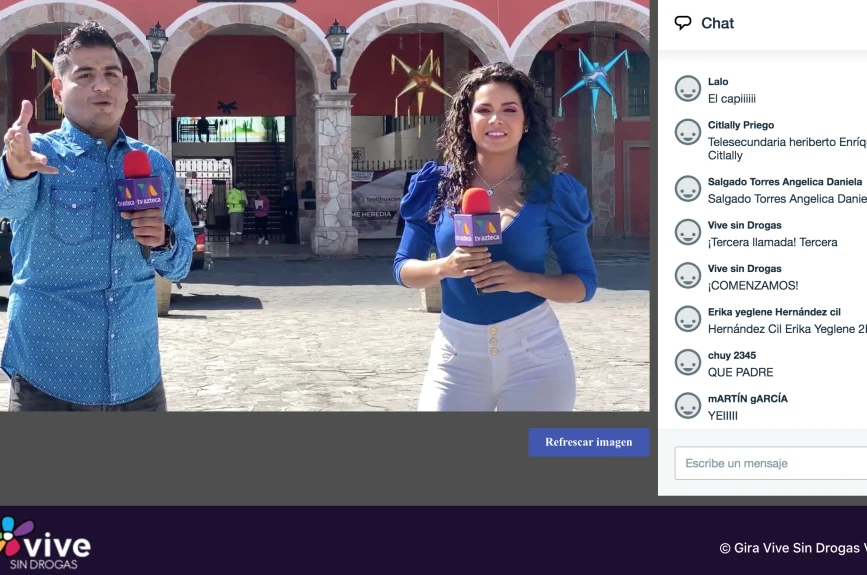The width and height of the screenshot is (867, 575).
Task: Click the Gira Vive Sin Drogas copyright text
Action: (793, 548)
